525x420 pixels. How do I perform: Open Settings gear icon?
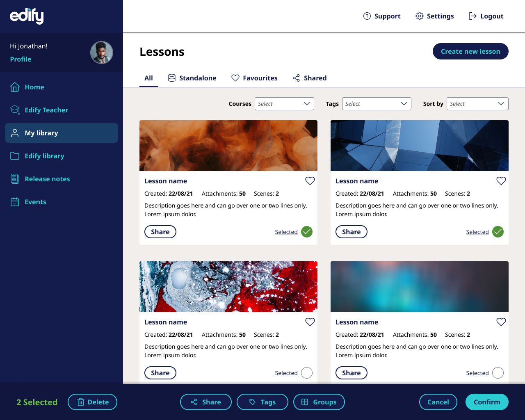coord(420,16)
